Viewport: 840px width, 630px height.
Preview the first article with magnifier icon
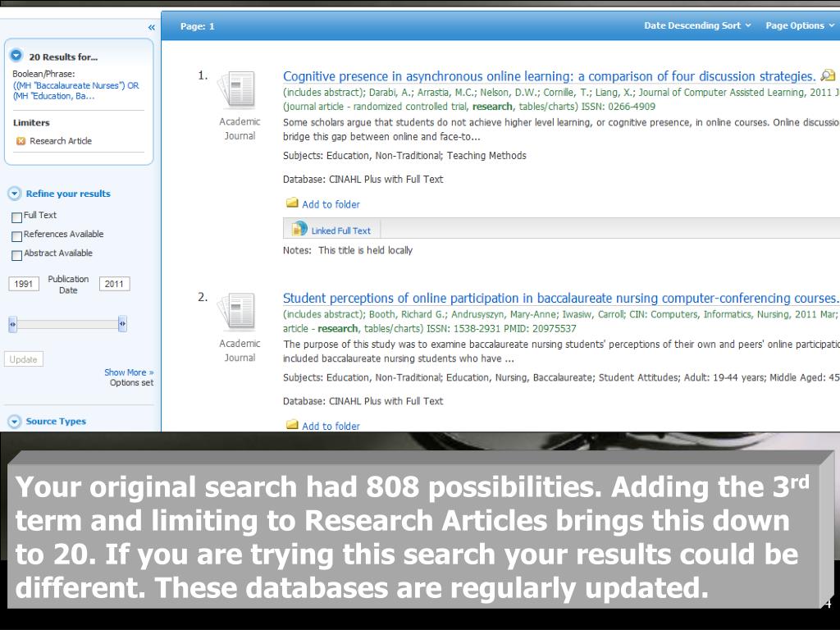point(828,75)
